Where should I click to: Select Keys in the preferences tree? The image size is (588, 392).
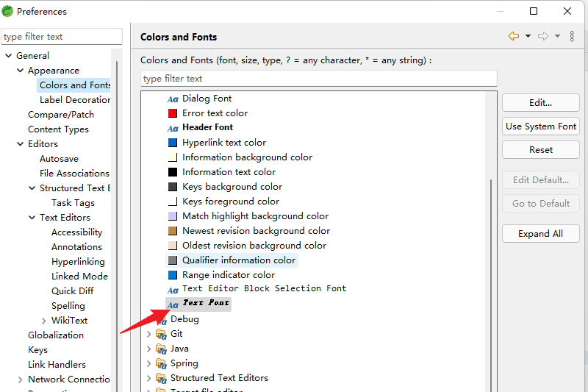click(37, 350)
